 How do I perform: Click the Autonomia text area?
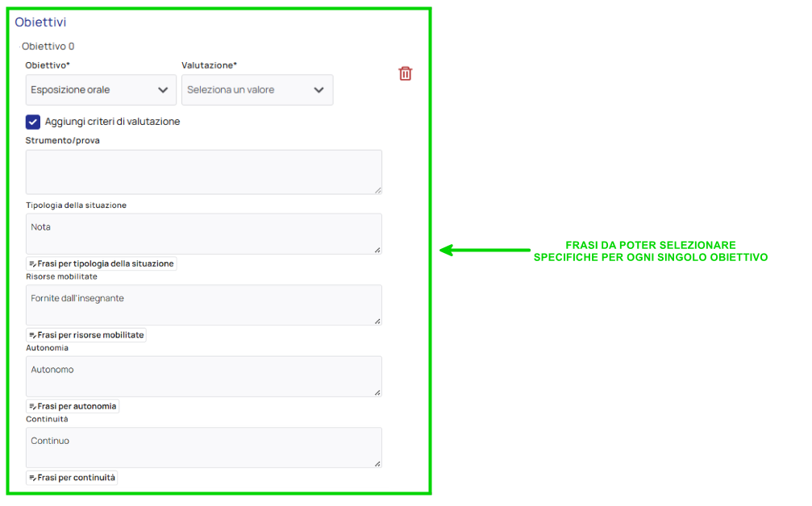tap(203, 376)
